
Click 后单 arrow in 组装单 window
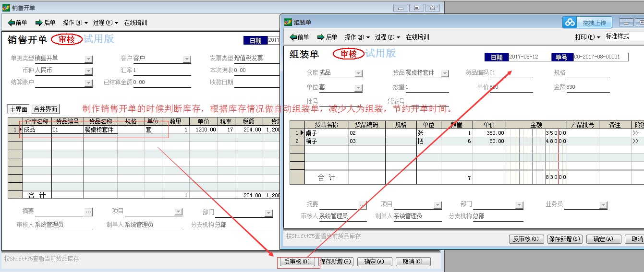coord(327,37)
